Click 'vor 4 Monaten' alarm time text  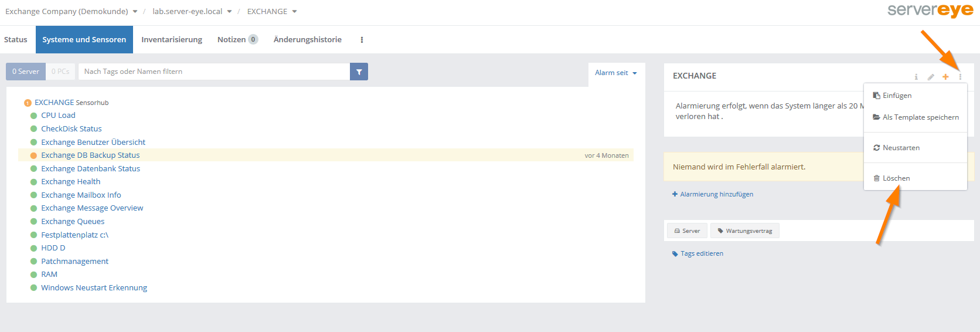click(607, 155)
